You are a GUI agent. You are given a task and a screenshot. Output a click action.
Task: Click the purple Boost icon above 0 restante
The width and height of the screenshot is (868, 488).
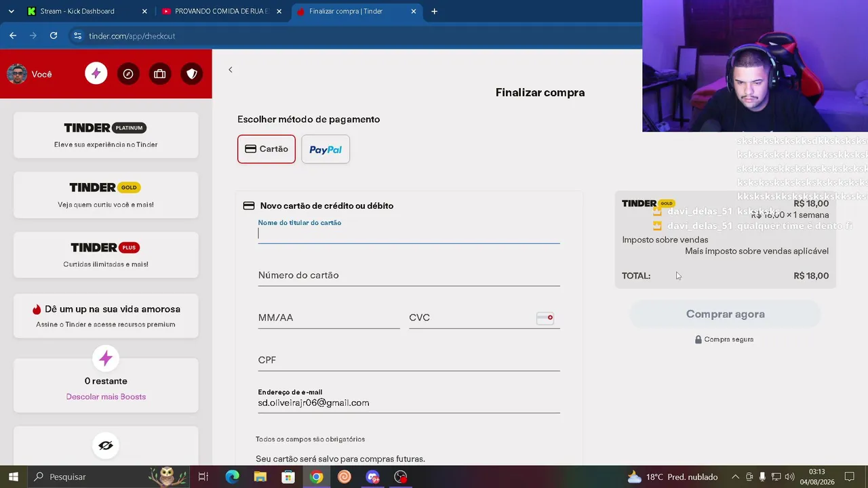[x=106, y=359]
